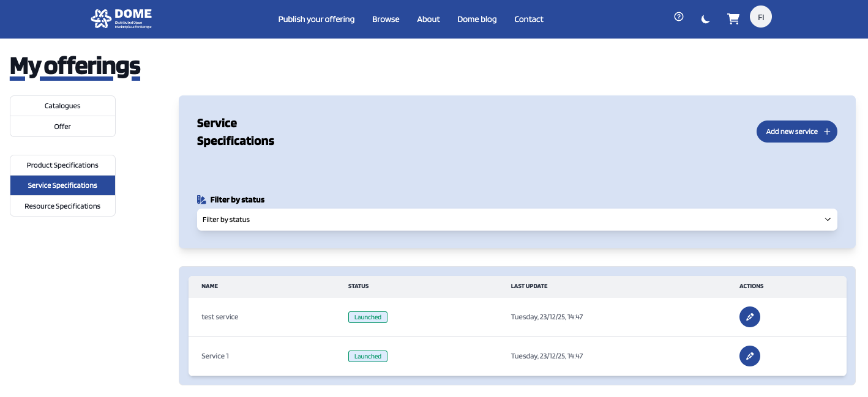The width and height of the screenshot is (868, 397).
Task: Edit the test service row
Action: click(749, 317)
